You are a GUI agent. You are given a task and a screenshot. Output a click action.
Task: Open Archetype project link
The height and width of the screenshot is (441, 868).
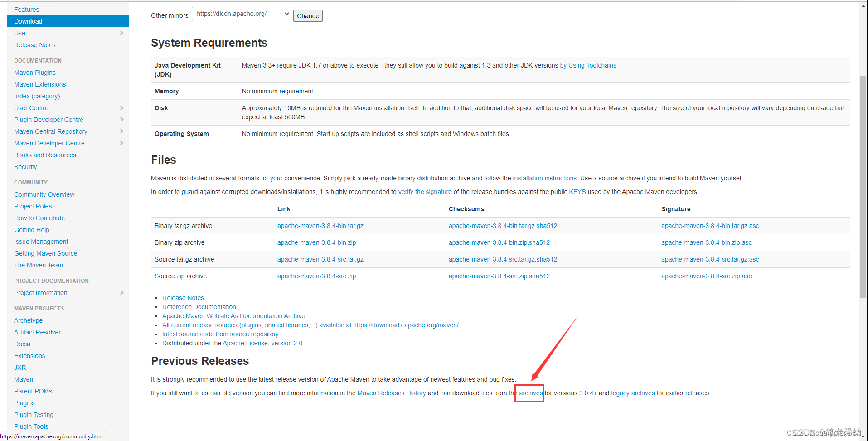[x=28, y=320]
